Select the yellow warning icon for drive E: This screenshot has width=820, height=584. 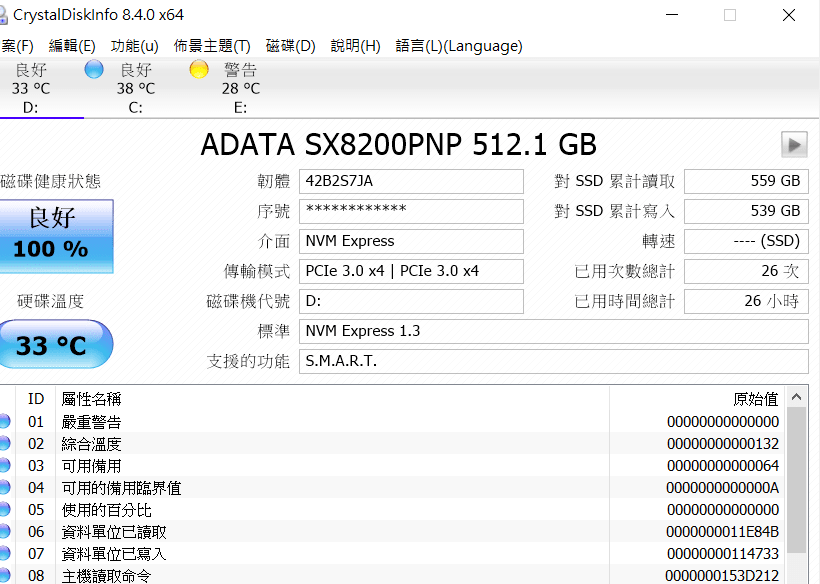tap(199, 69)
